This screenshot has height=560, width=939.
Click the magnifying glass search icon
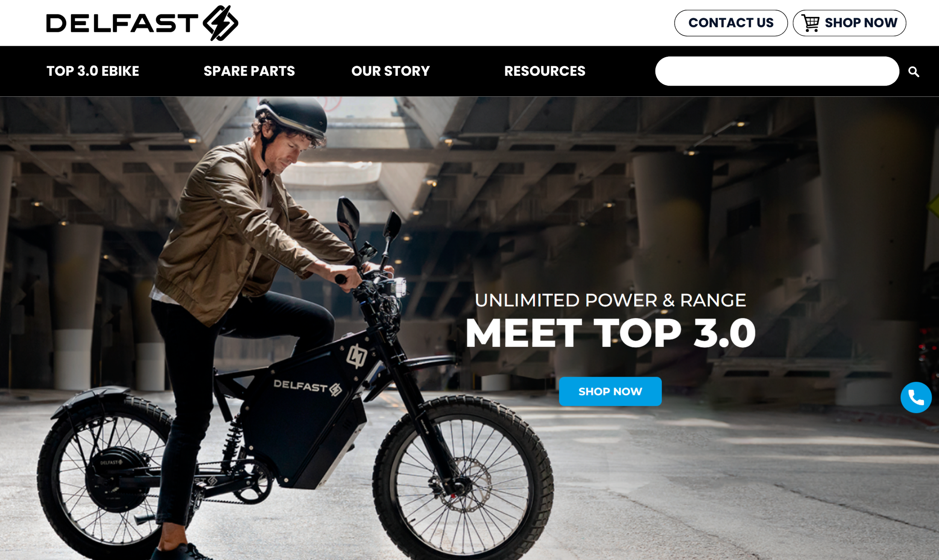(x=914, y=72)
